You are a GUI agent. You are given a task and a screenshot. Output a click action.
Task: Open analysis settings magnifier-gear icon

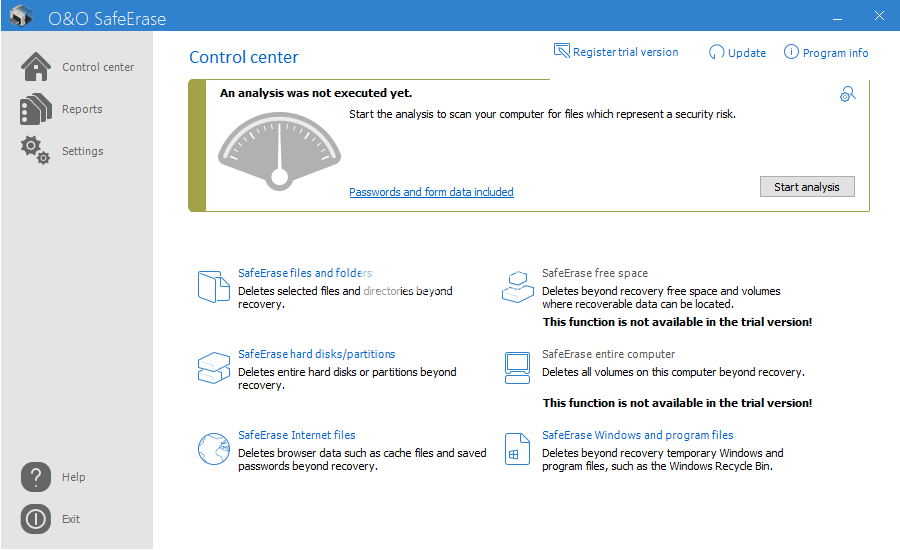[847, 94]
